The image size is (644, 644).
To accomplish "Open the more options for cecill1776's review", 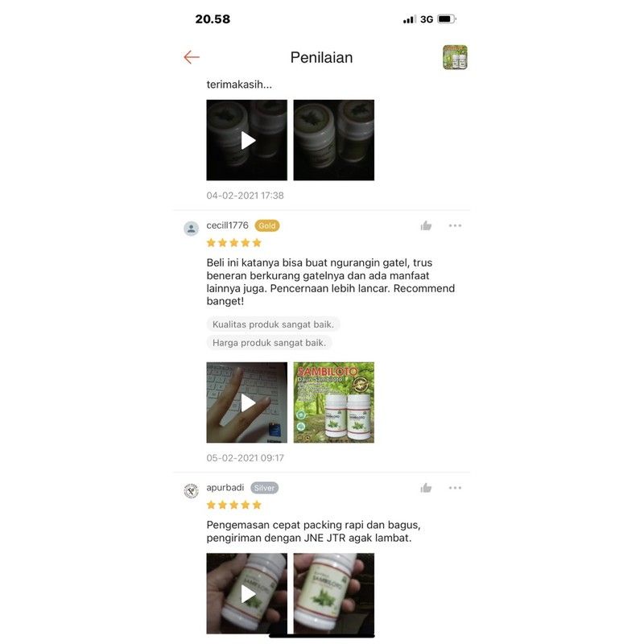I will click(x=455, y=225).
